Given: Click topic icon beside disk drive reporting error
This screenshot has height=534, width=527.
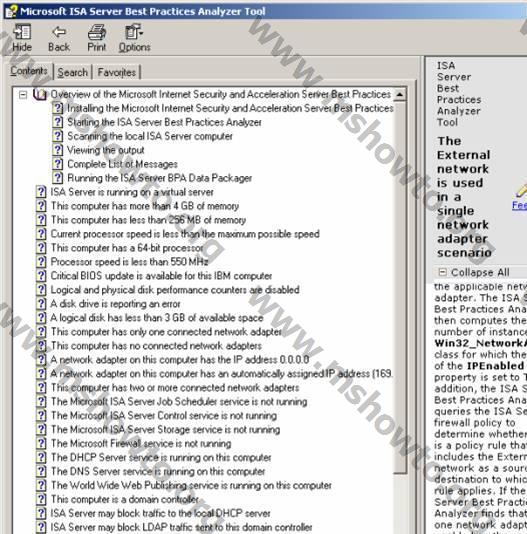Looking at the screenshot, I should [x=41, y=304].
